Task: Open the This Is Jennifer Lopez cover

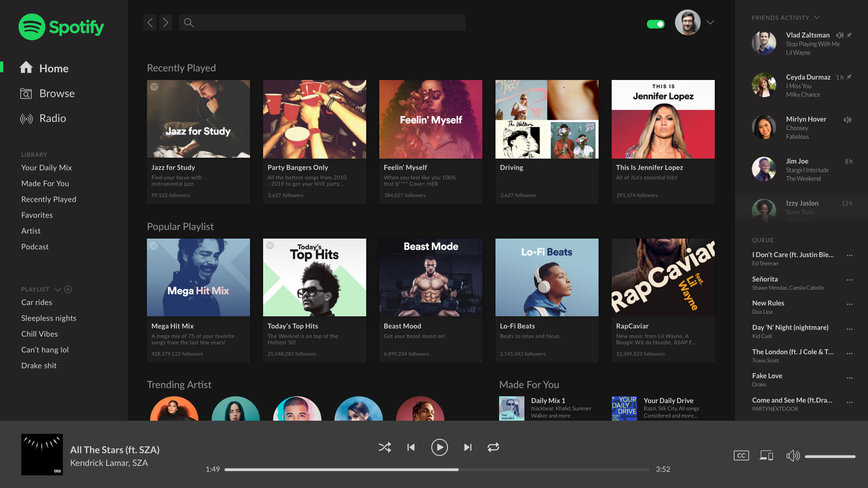Action: [663, 119]
